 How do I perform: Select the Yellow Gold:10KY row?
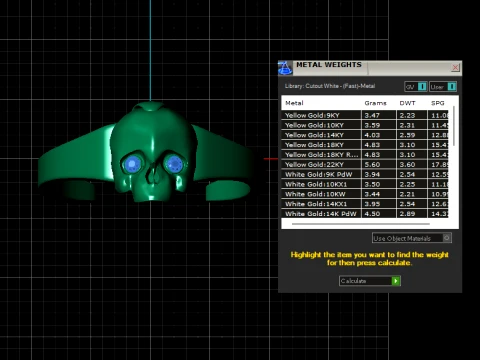[x=365, y=125]
